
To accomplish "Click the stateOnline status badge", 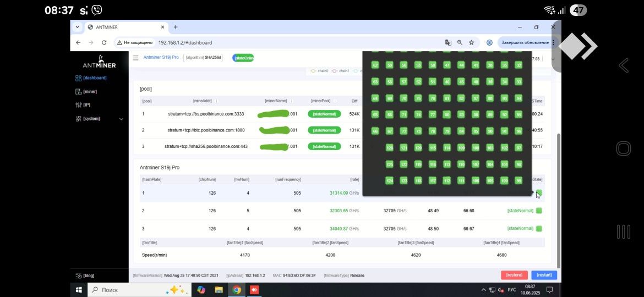I will [x=243, y=58].
